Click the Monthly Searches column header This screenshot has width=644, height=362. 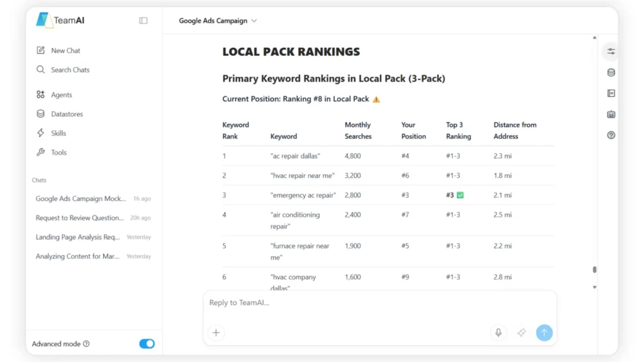click(358, 131)
